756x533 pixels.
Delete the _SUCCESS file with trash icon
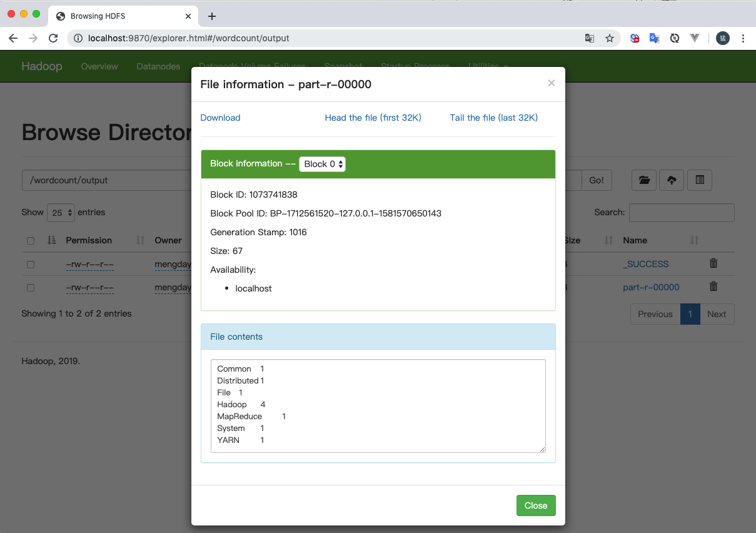tap(713, 263)
